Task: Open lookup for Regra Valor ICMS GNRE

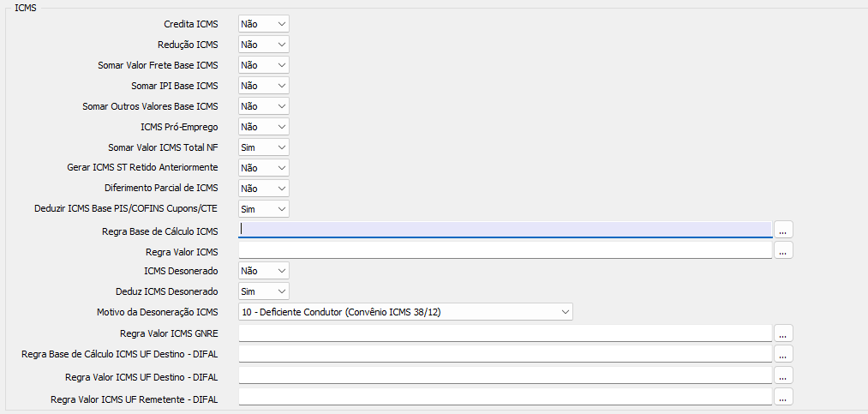Action: point(783,333)
